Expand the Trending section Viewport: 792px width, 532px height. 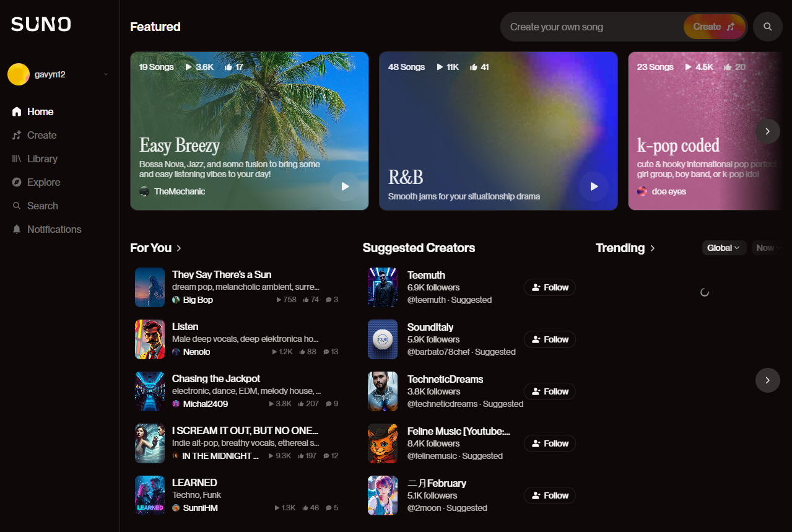click(x=625, y=248)
